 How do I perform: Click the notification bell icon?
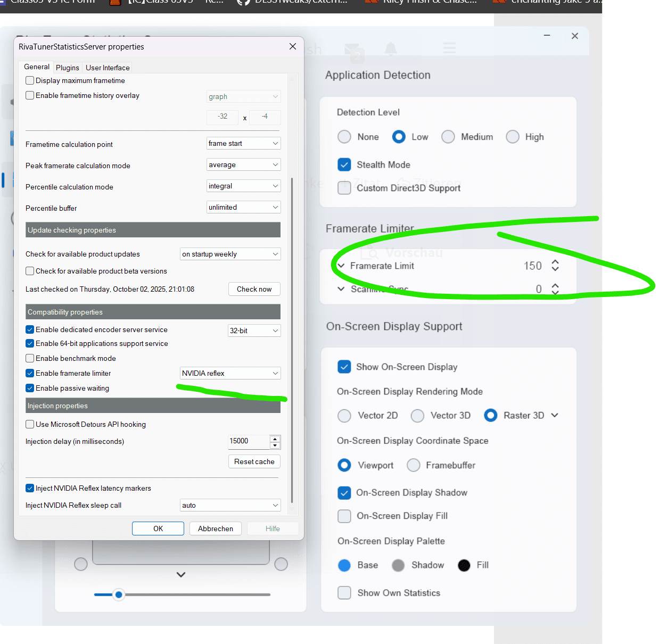[391, 49]
